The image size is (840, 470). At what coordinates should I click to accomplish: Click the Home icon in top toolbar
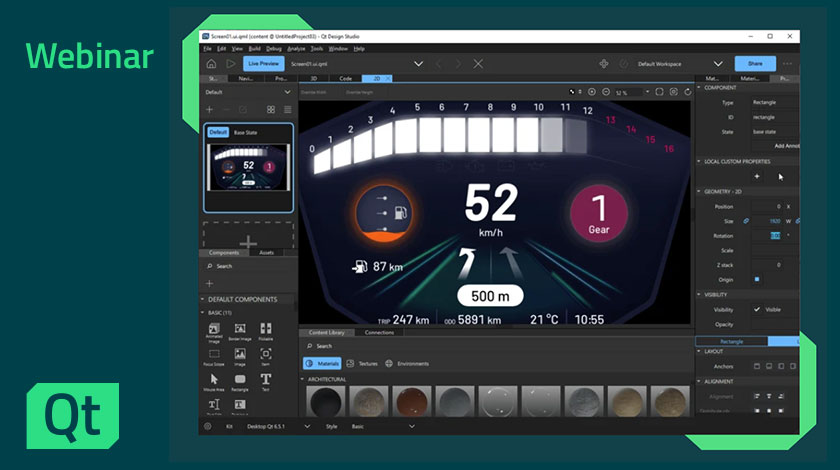point(211,64)
